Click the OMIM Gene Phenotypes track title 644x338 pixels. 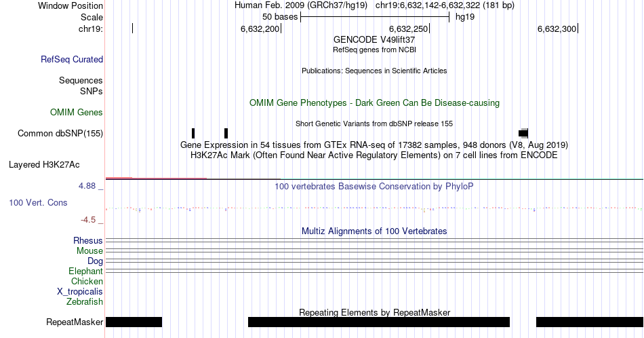pyautogui.click(x=374, y=102)
